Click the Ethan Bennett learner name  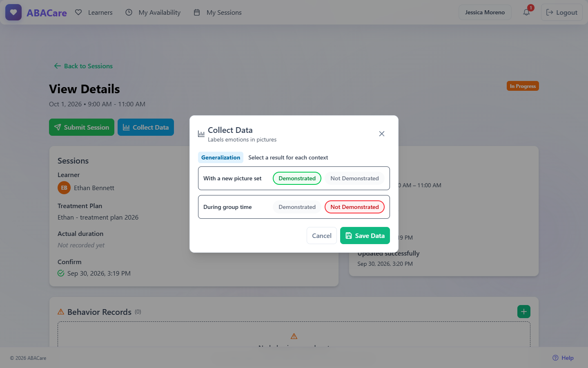point(94,188)
